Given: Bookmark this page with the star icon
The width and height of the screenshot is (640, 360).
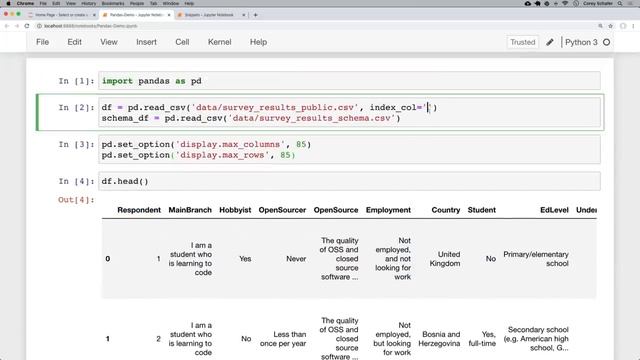Looking at the screenshot, I should click(x=611, y=26).
